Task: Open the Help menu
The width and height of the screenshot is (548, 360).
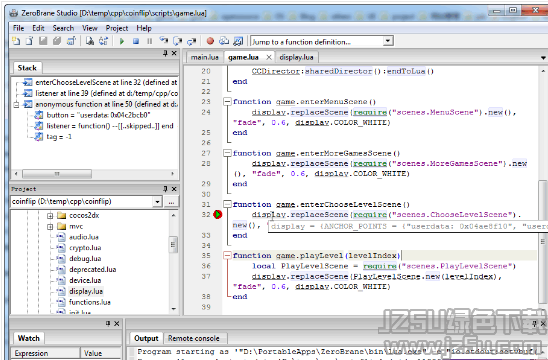Action: (x=144, y=28)
